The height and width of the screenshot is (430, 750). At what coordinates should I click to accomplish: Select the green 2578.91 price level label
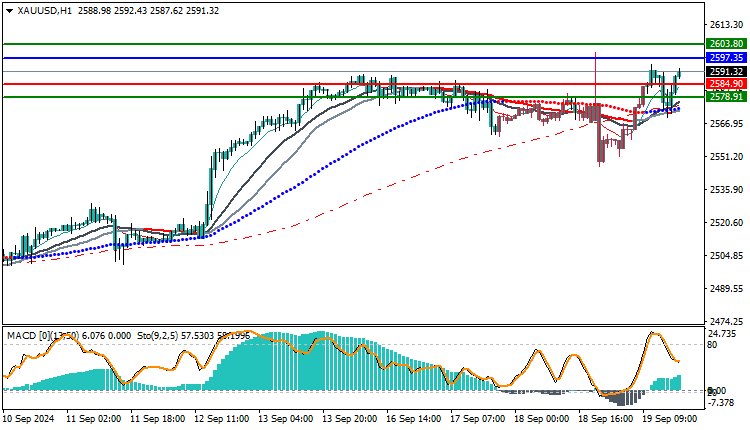[x=726, y=97]
